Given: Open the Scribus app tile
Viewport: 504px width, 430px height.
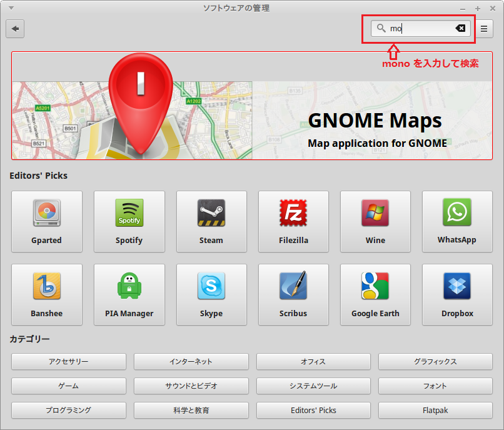Looking at the screenshot, I should [293, 295].
